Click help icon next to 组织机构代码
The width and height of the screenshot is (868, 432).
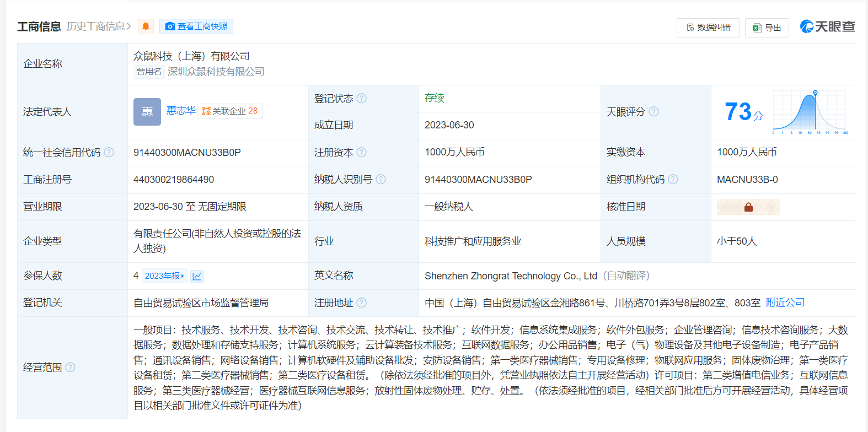point(673,179)
